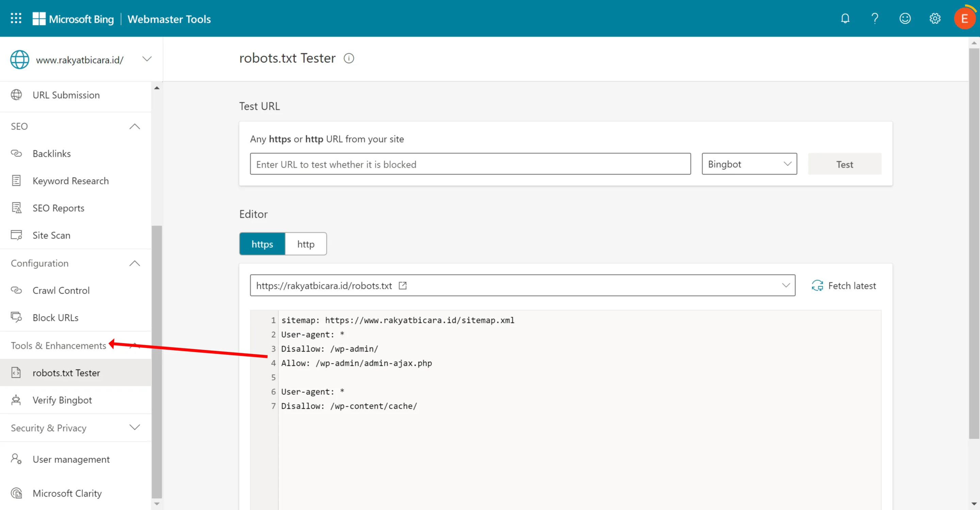Click editor line 1 sitemap text
This screenshot has width=980, height=510.
397,320
